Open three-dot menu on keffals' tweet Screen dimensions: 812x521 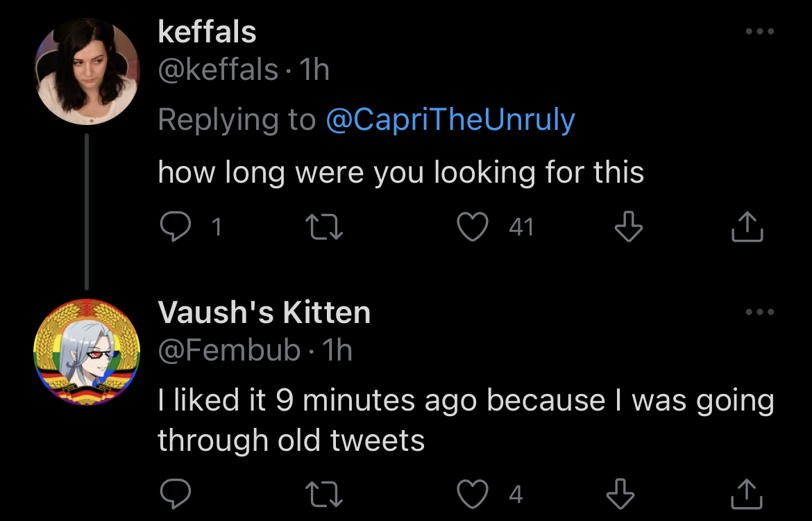coord(760,32)
